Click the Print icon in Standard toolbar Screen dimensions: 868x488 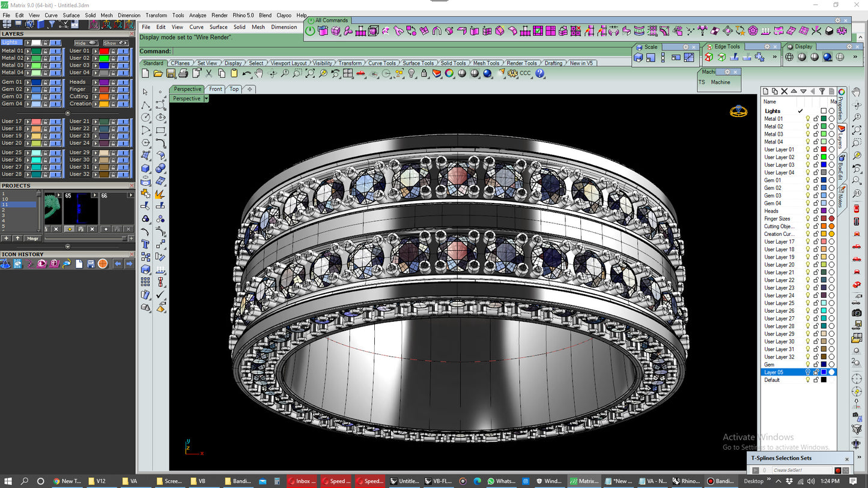pyautogui.click(x=183, y=73)
